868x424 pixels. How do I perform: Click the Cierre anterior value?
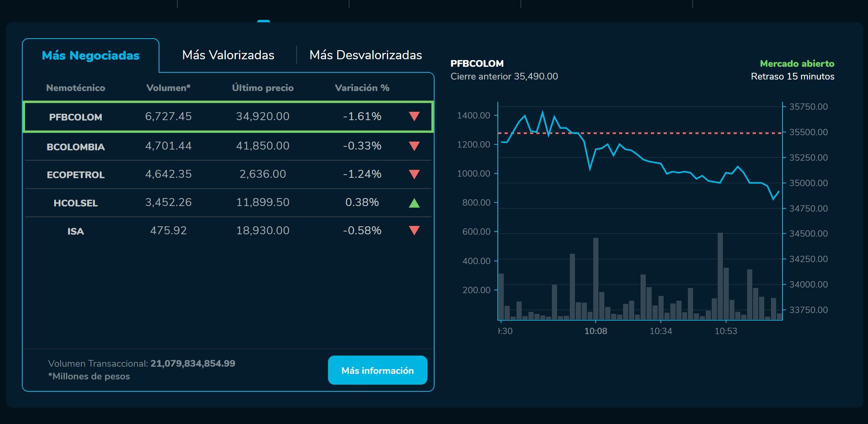tap(504, 76)
